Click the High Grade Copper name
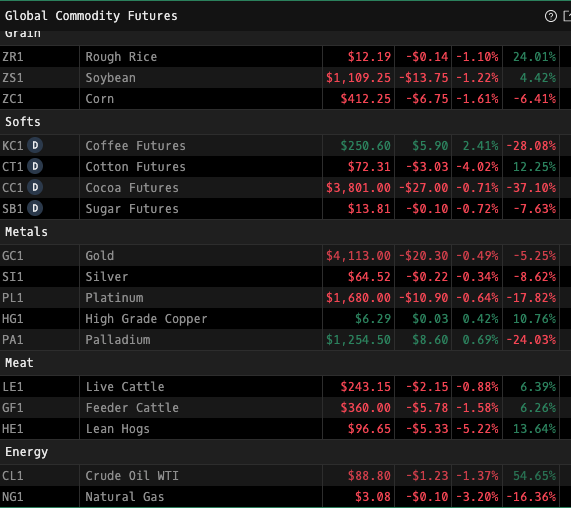Viewport: 571px width, 508px height. [x=146, y=319]
